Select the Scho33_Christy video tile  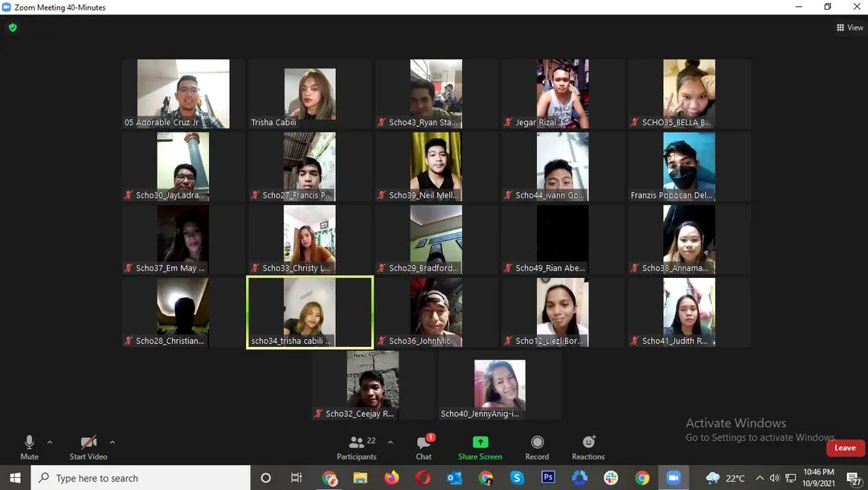pyautogui.click(x=309, y=239)
